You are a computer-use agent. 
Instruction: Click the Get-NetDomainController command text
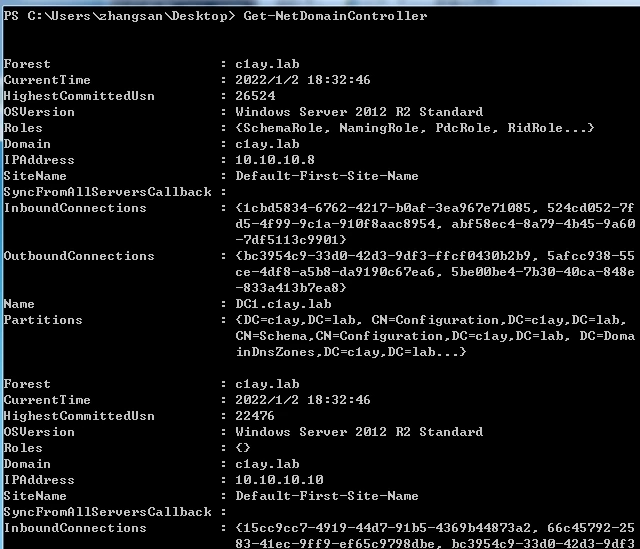(335, 16)
